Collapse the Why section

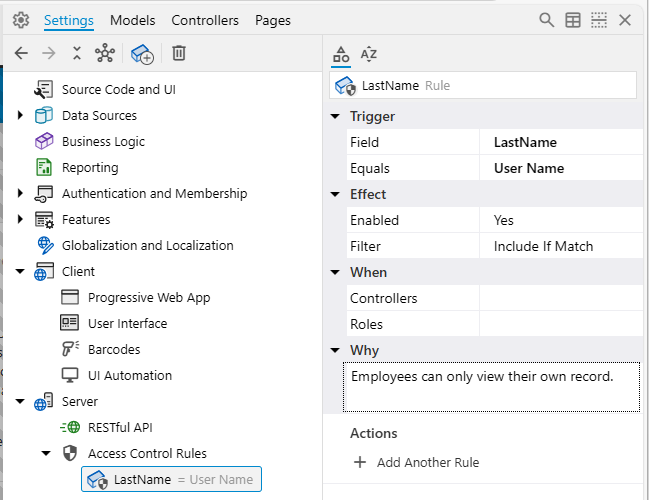[x=335, y=350]
